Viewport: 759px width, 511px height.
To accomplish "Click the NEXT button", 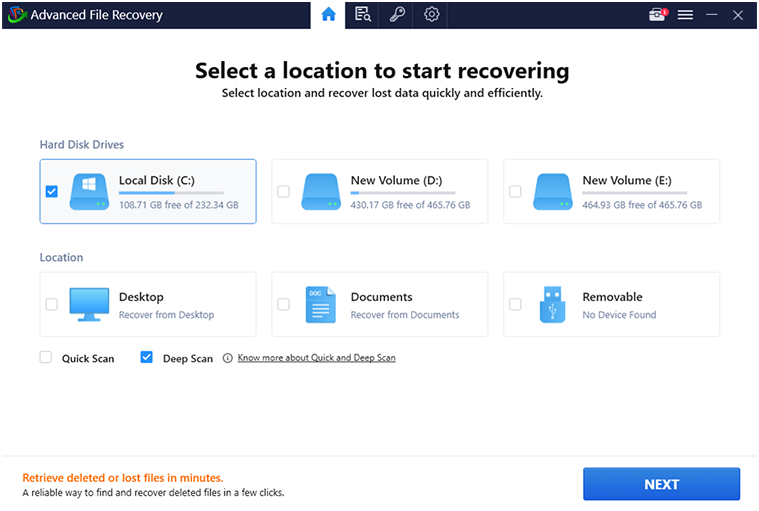I will click(661, 484).
